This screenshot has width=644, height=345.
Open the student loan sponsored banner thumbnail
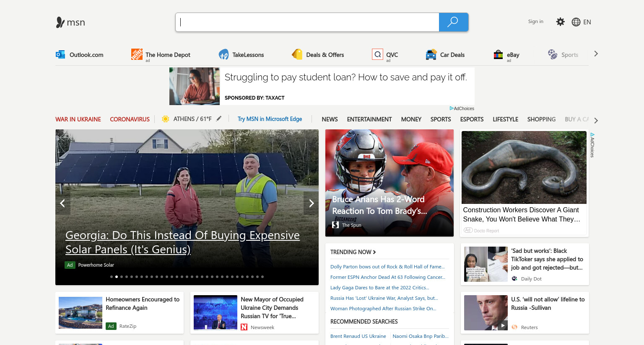[x=195, y=86]
